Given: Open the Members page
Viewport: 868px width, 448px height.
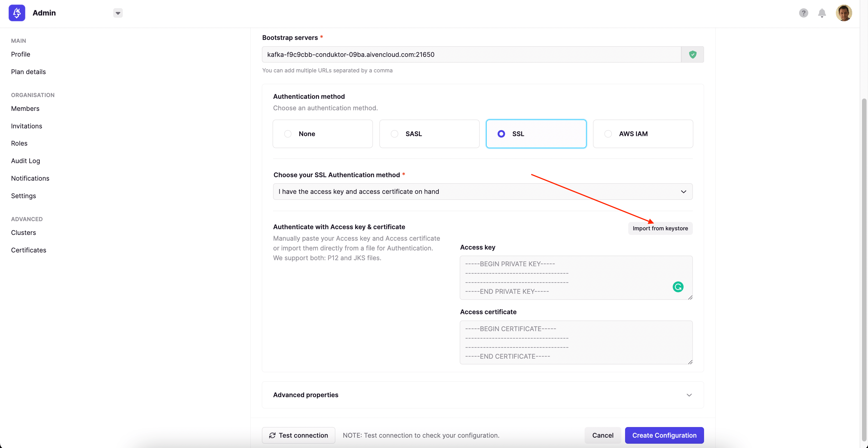Looking at the screenshot, I should click(x=25, y=109).
